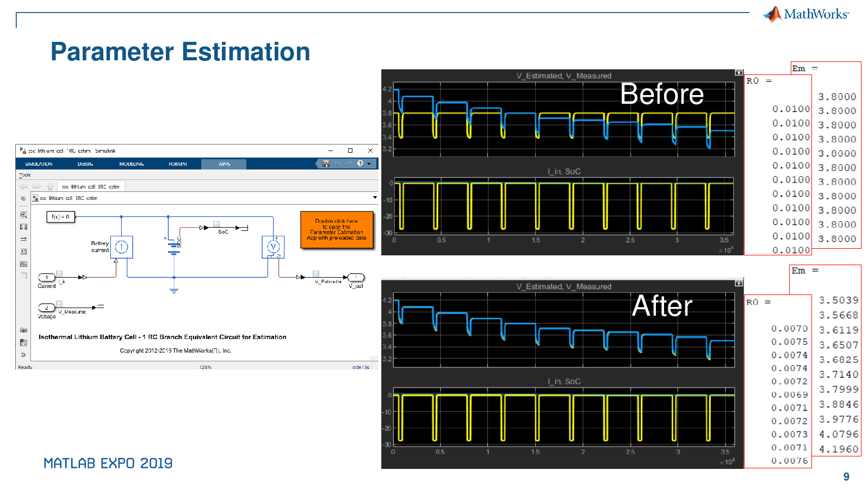868x489 pixels.
Task: Toggle the model browser icon beside breadcrumb
Action: point(23,198)
